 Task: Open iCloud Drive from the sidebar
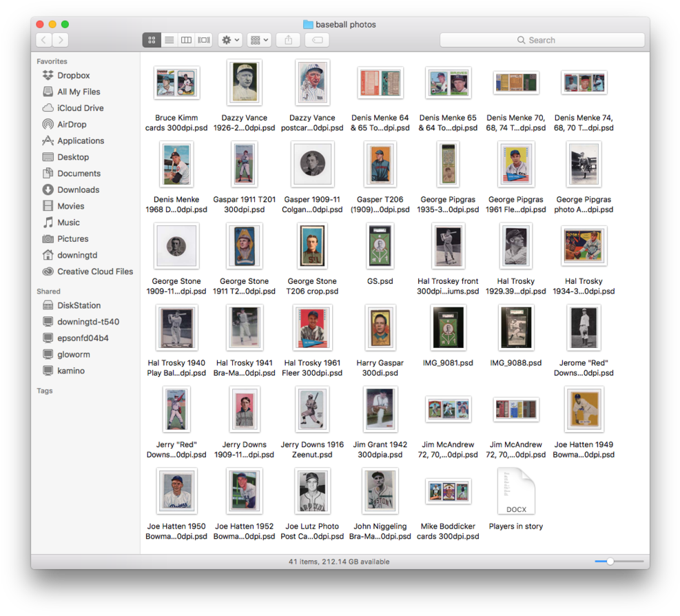point(80,108)
